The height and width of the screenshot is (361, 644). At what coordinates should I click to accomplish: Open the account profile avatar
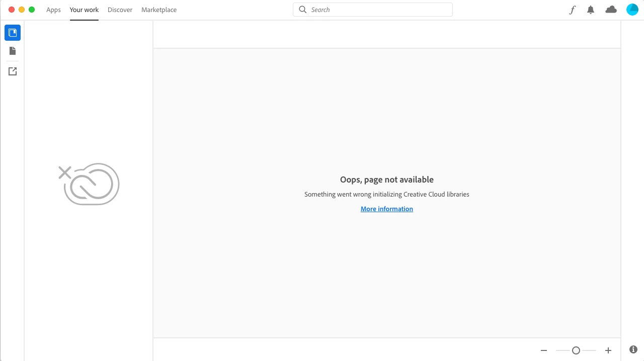click(632, 10)
